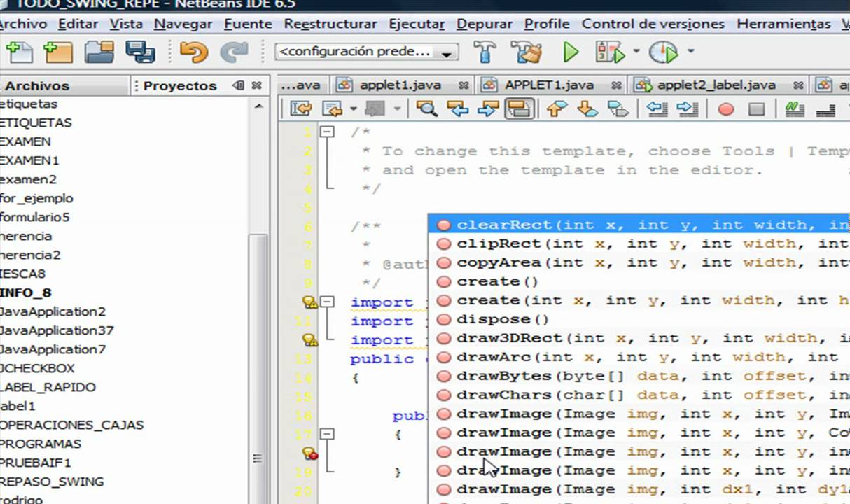The image size is (850, 504).
Task: Open the Vista menu
Action: 126,24
